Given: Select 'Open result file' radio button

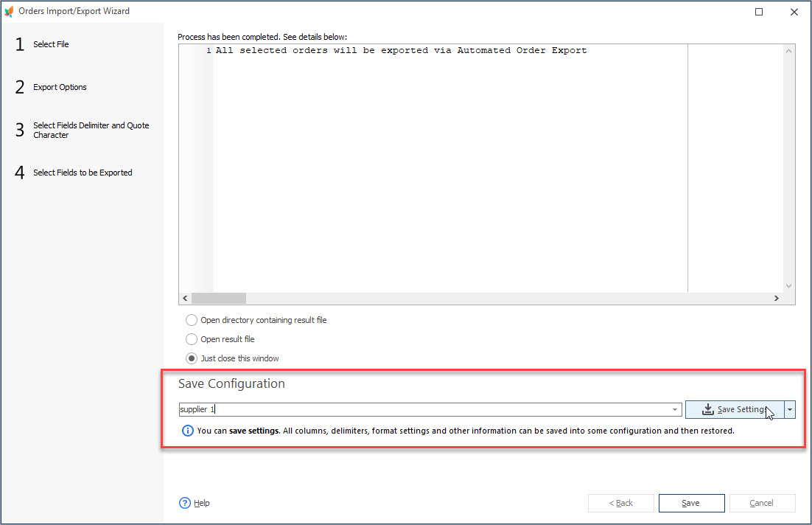Looking at the screenshot, I should [192, 339].
